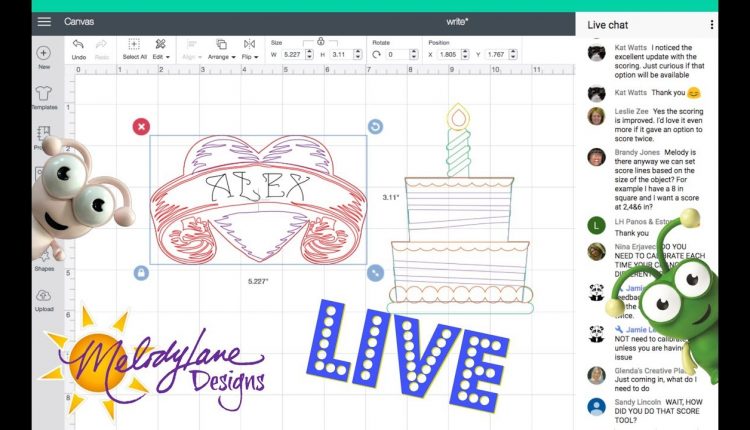The image size is (750, 430).
Task: Adjust height with H stepper arrows
Action: click(x=358, y=55)
